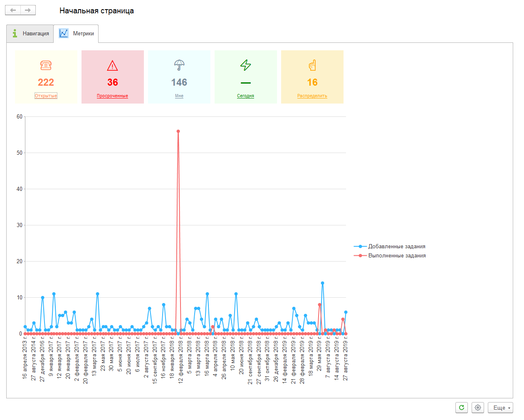This screenshot has height=420, width=524.
Task: Click the Распределить link
Action: coord(312,96)
